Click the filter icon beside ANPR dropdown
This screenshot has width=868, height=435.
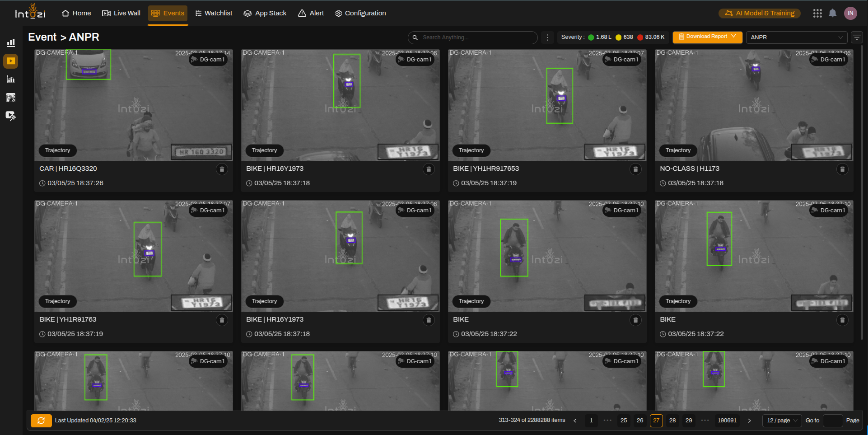pyautogui.click(x=857, y=37)
